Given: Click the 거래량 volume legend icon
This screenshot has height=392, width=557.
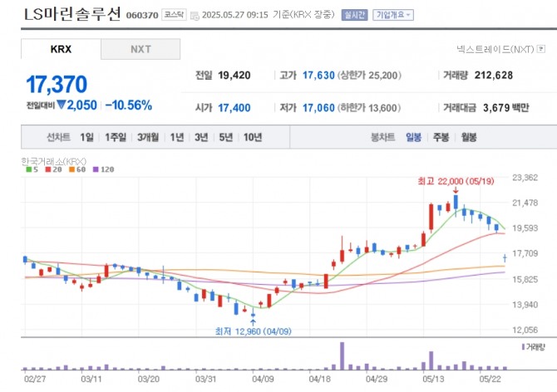Looking at the screenshot, I should pyautogui.click(x=524, y=345).
